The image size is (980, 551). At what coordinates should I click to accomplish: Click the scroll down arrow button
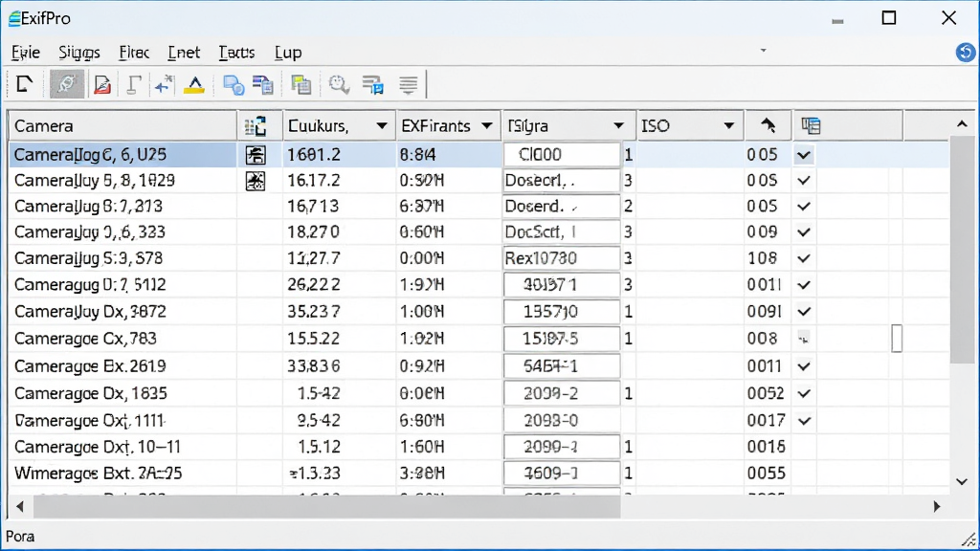pyautogui.click(x=962, y=482)
